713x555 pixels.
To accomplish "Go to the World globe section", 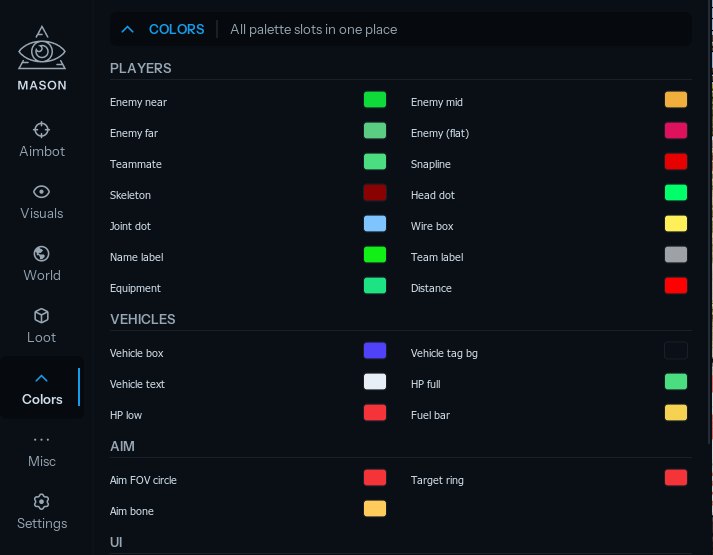I will click(x=42, y=264).
